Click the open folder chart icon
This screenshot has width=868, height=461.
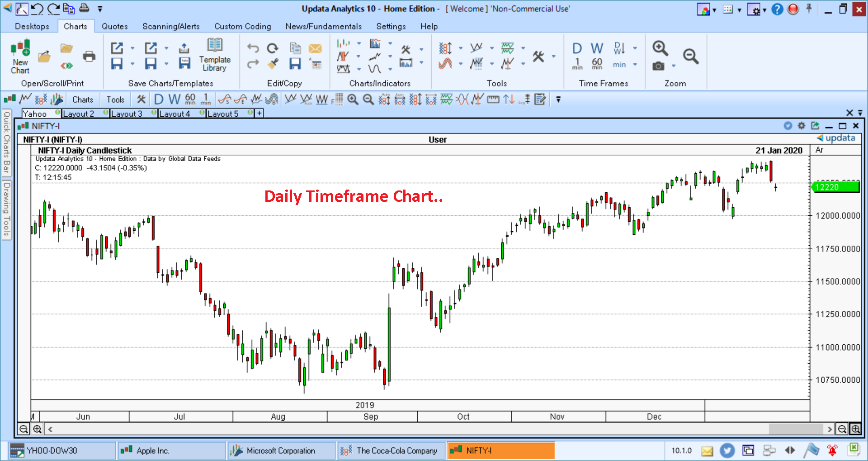pyautogui.click(x=44, y=57)
